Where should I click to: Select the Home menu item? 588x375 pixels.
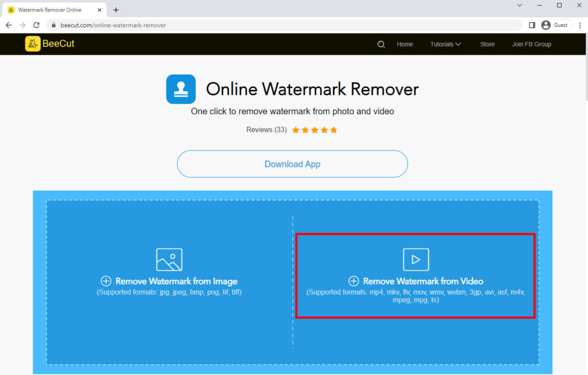point(405,44)
